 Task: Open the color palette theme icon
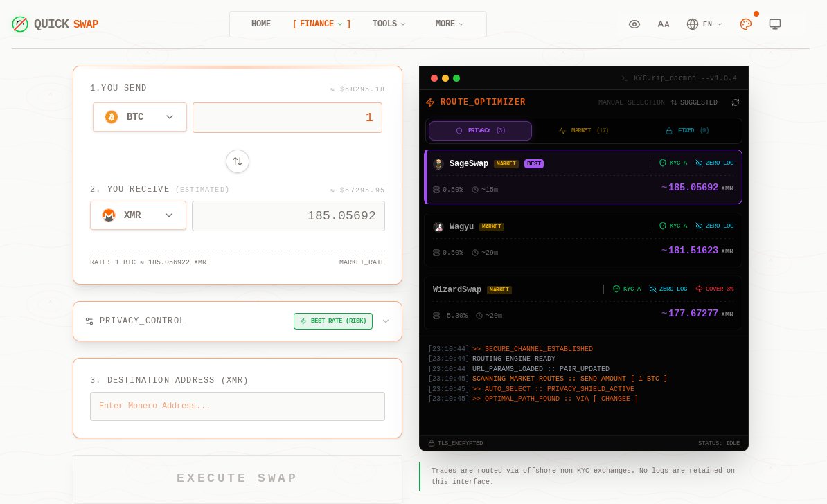tap(746, 24)
